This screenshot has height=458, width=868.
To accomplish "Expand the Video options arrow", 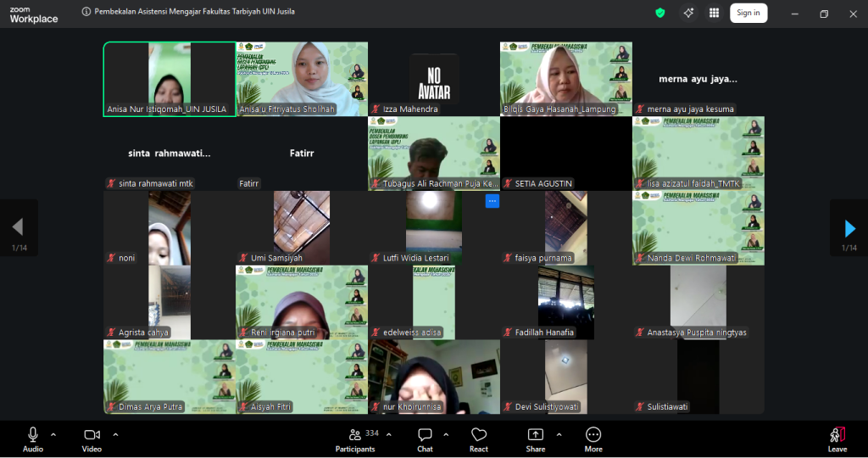I will (115, 434).
